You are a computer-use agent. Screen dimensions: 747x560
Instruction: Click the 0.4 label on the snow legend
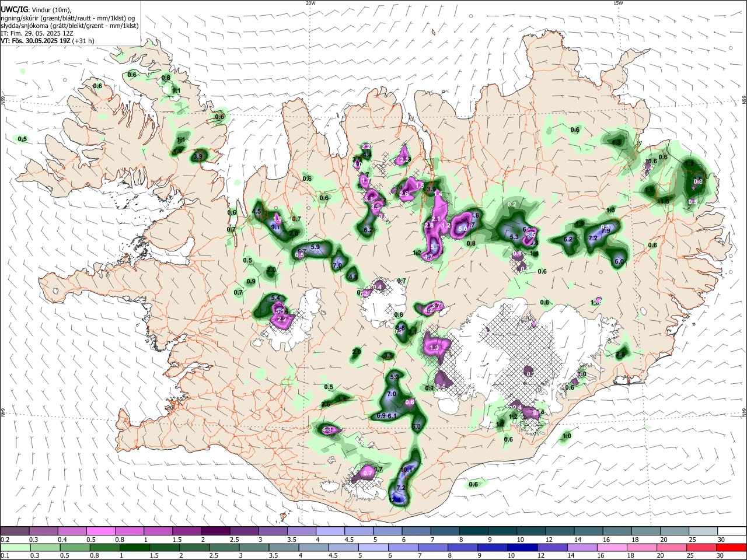[62, 540]
